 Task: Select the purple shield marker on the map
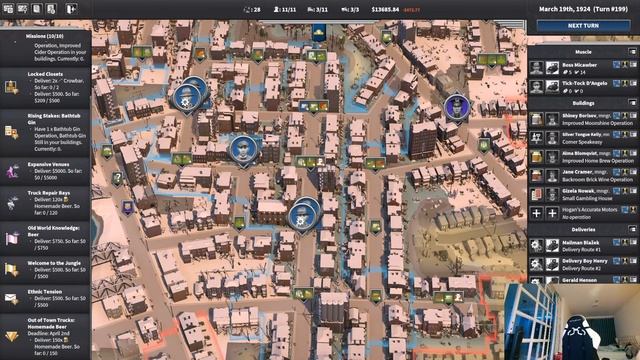pyautogui.click(x=128, y=207)
